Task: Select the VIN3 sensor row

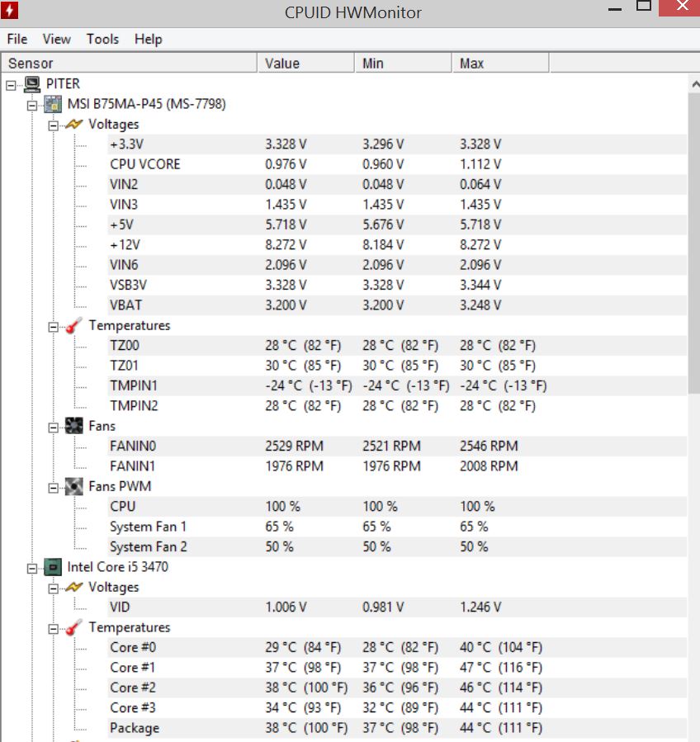Action: [396, 205]
